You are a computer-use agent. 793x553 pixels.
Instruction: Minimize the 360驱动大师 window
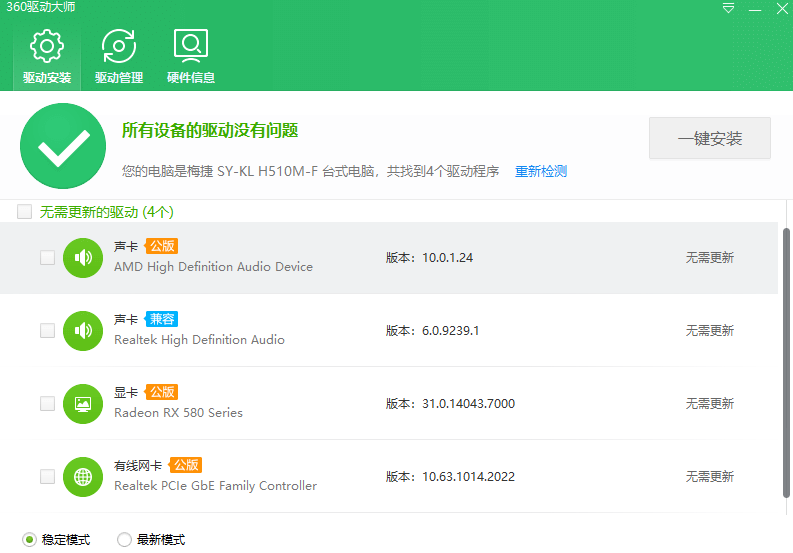click(x=755, y=9)
